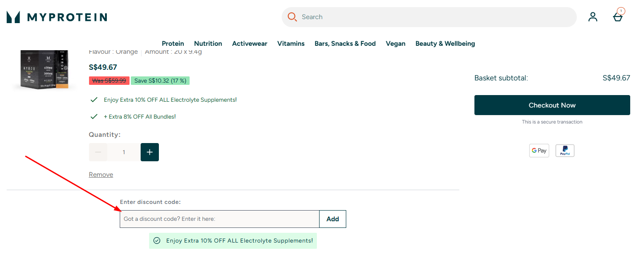Open the account profile icon

tap(592, 17)
